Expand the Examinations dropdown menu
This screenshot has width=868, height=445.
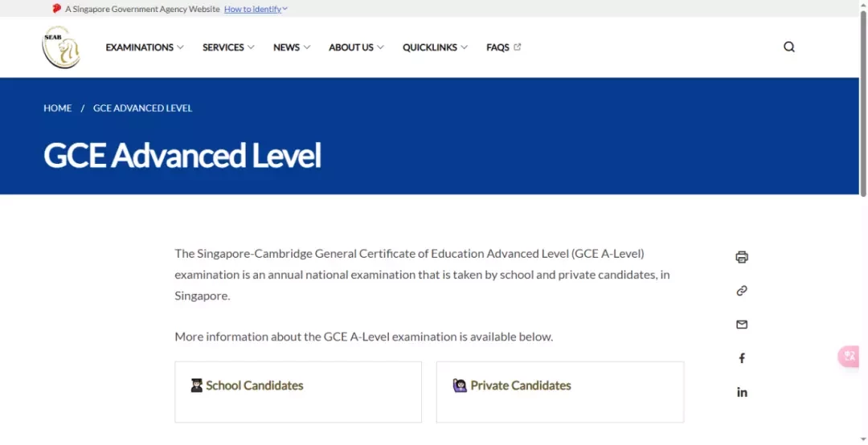[145, 47]
